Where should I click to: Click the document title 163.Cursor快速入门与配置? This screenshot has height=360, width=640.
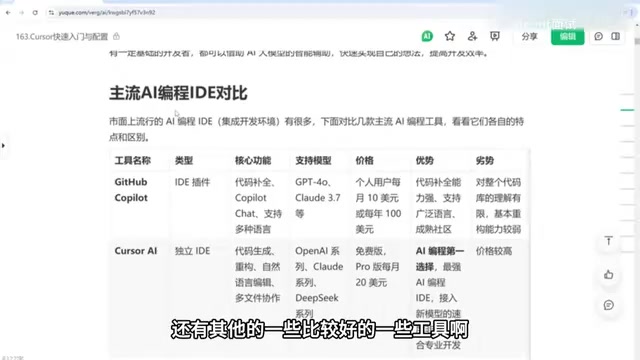point(62,37)
